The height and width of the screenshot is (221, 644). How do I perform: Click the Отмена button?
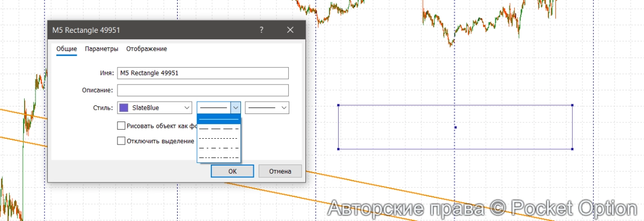pyautogui.click(x=280, y=171)
